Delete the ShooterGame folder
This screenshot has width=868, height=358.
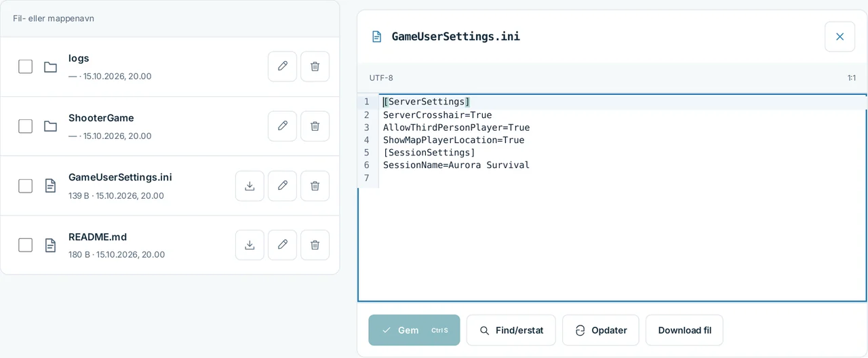point(315,126)
